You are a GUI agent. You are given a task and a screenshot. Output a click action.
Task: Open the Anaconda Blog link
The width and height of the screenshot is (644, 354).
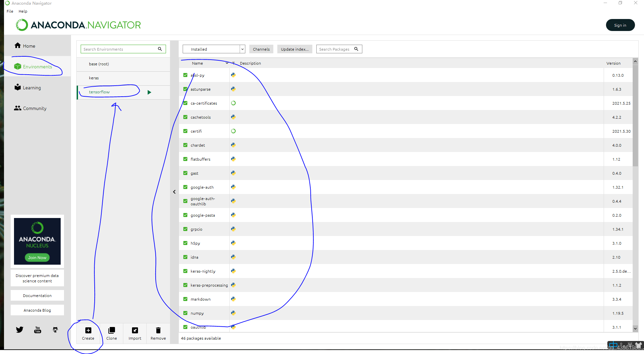37,310
